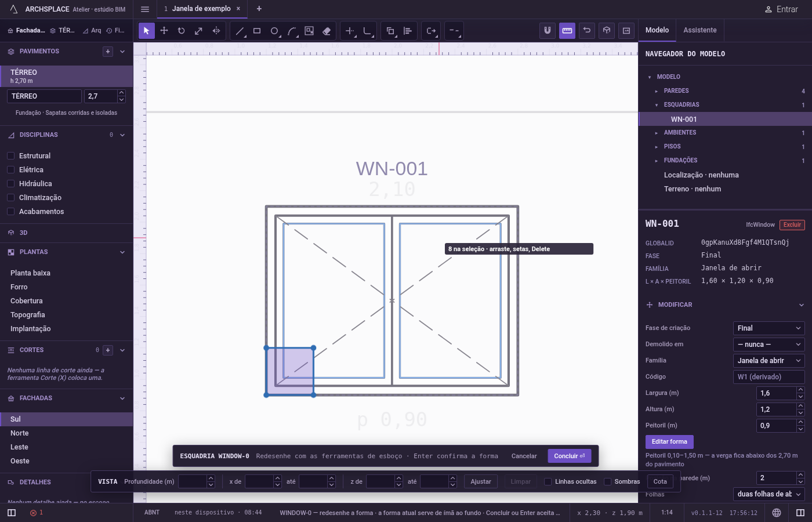Screen dimensions: 812x522
Task: Select the Mirror tool icon
Action: click(x=216, y=31)
